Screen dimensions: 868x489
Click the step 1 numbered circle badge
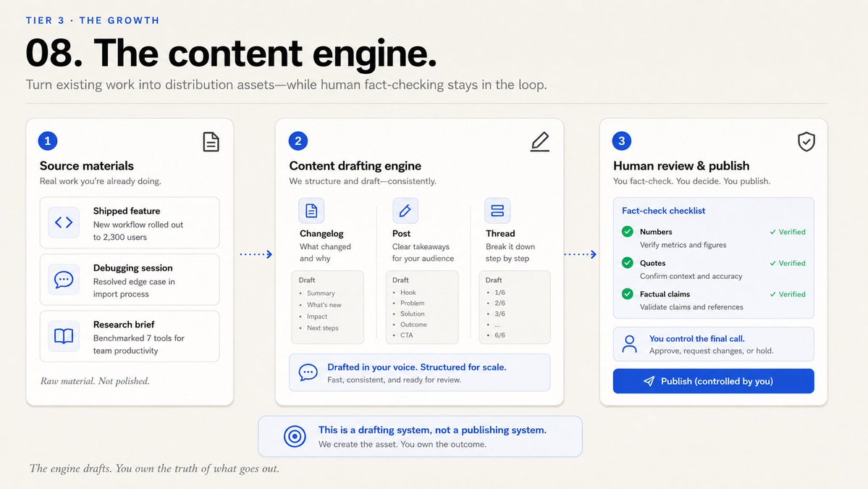tap(48, 141)
